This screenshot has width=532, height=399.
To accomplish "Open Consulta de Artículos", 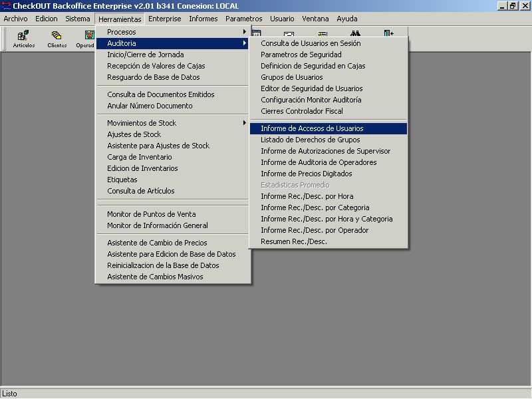I will click(x=173, y=191).
